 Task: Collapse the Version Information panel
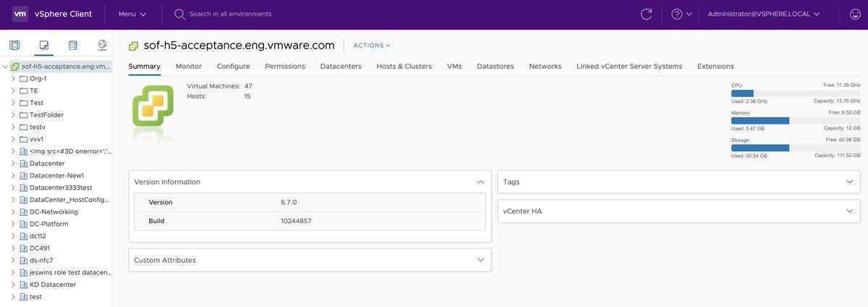[480, 182]
